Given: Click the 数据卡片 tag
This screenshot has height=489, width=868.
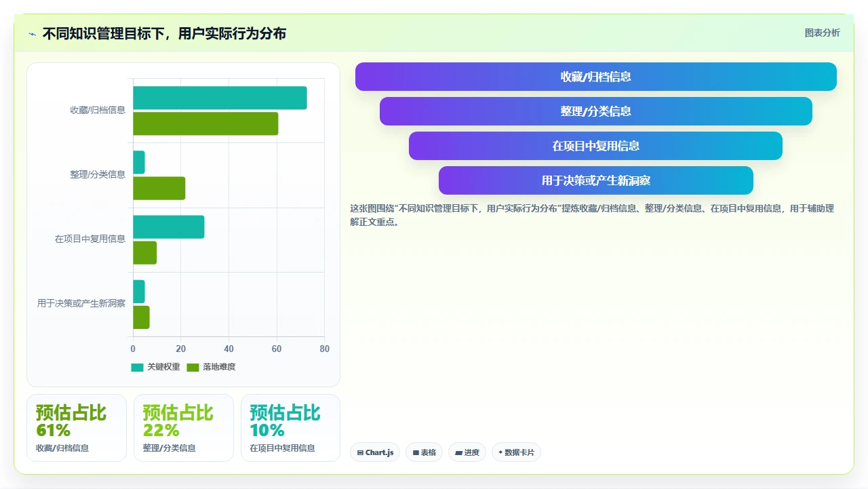Looking at the screenshot, I should click(516, 452).
